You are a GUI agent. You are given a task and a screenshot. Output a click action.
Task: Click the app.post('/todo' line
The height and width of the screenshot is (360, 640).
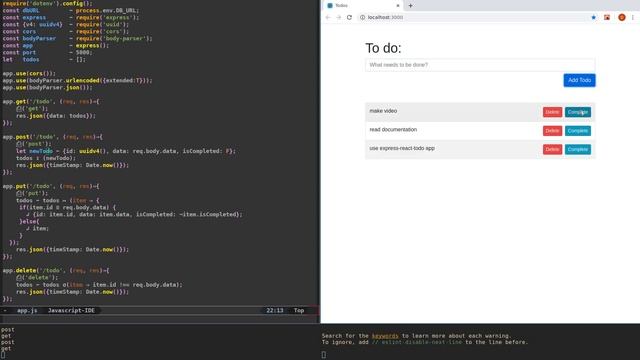[x=53, y=137]
